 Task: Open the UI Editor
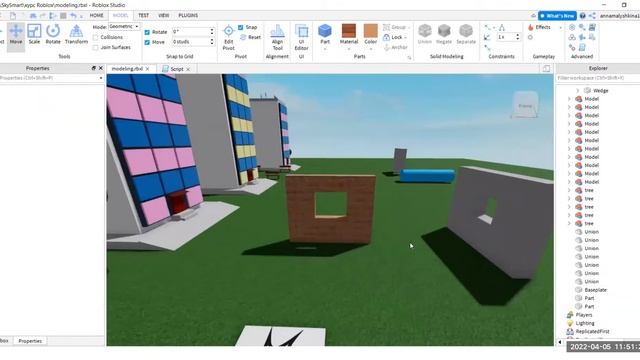click(301, 38)
